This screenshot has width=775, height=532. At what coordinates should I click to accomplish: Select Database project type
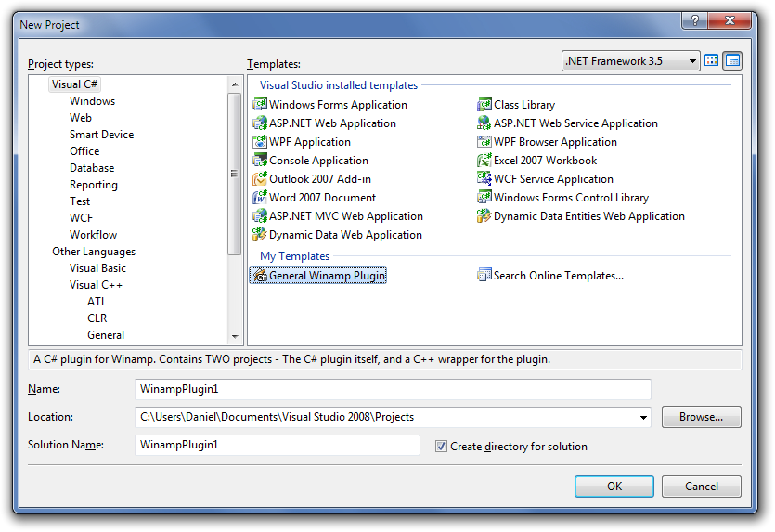(x=92, y=168)
